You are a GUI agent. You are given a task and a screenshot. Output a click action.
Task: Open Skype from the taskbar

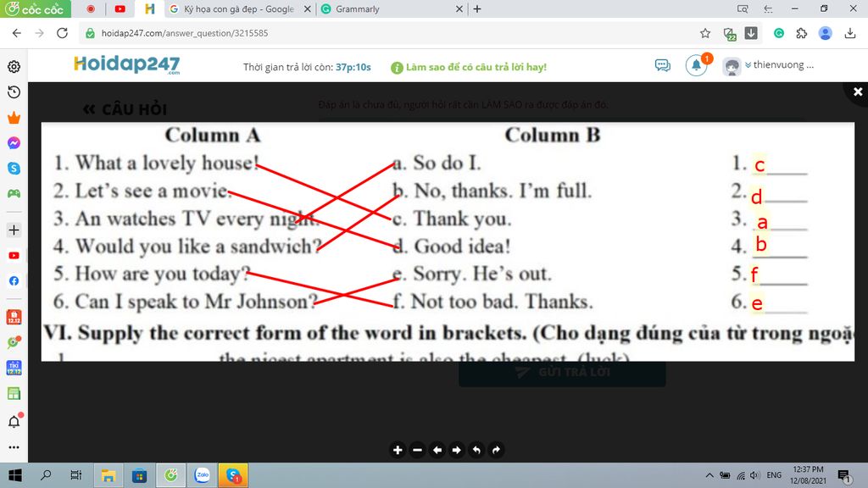233,475
